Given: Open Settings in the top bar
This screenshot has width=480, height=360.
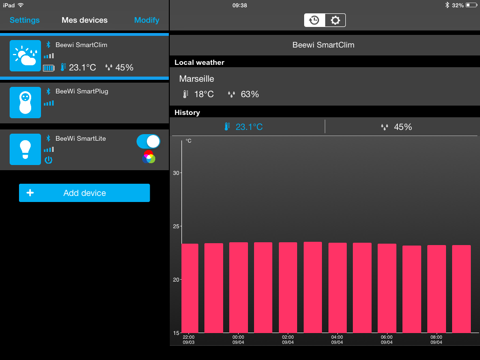Looking at the screenshot, I should pos(25,20).
